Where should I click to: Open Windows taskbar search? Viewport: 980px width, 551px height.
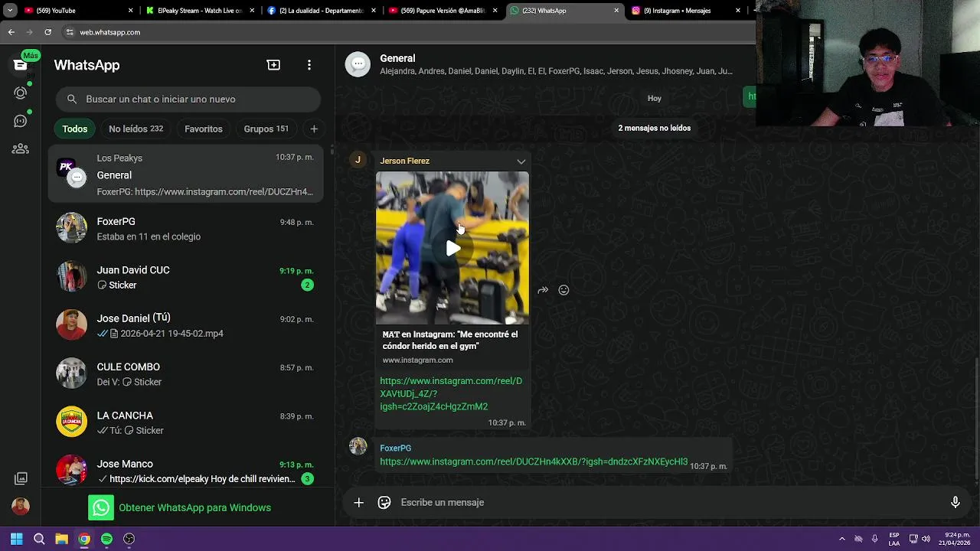point(39,539)
